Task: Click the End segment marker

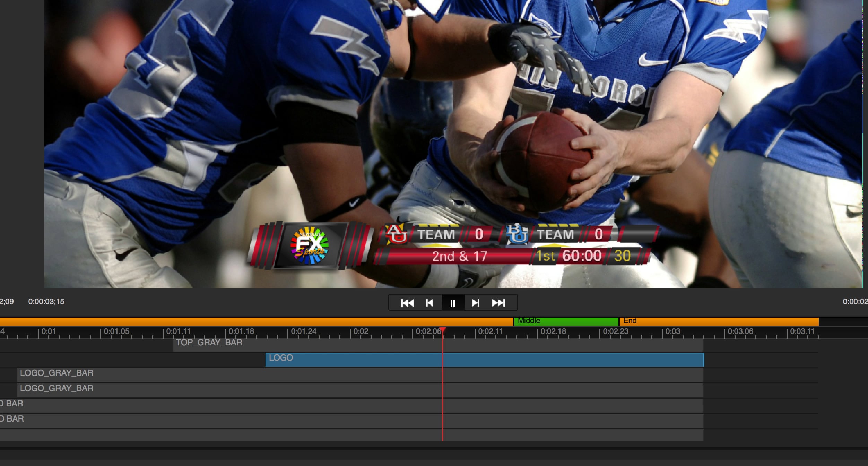Action: 631,321
